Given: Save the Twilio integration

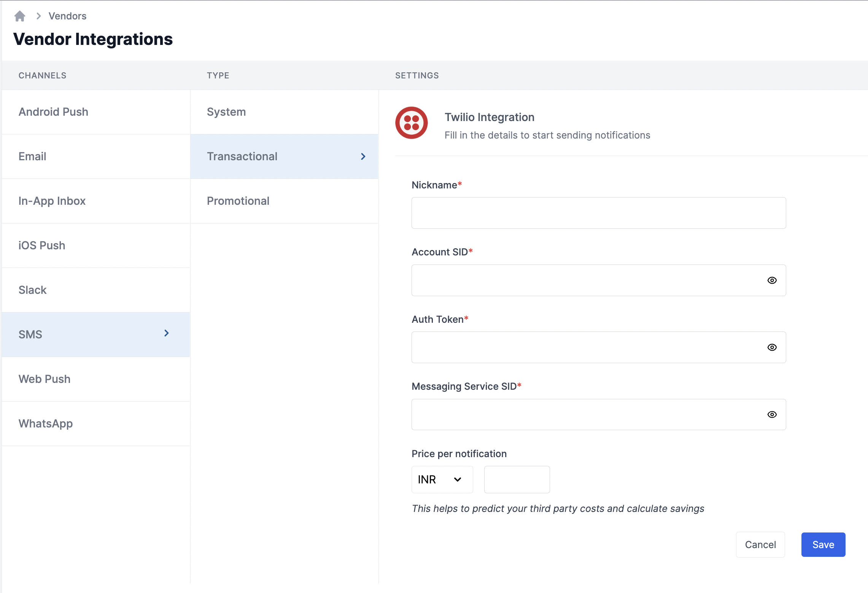Looking at the screenshot, I should pyautogui.click(x=823, y=545).
